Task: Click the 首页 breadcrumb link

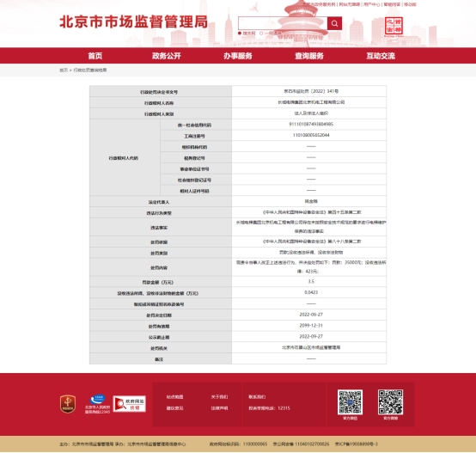Action: tap(64, 70)
